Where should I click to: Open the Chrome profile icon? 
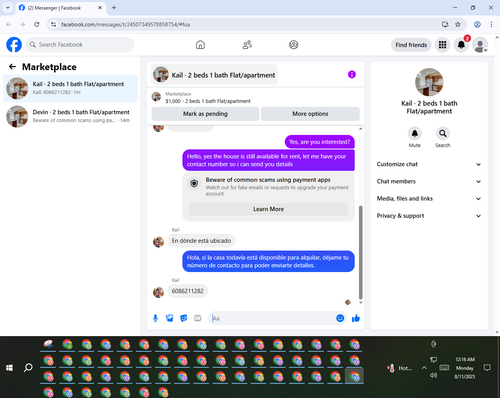(x=477, y=24)
